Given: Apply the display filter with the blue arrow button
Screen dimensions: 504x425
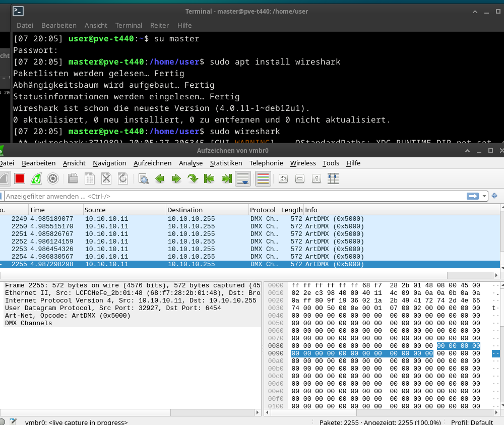Looking at the screenshot, I should 472,196.
